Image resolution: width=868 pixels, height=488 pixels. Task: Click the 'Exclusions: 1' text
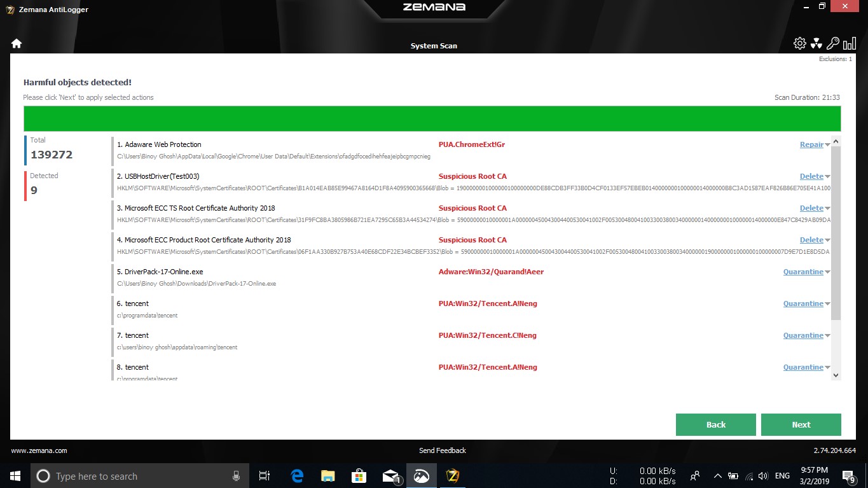835,59
